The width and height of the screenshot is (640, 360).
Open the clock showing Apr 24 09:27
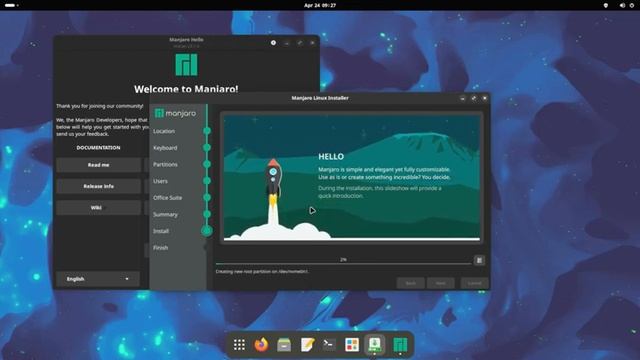tap(320, 5)
